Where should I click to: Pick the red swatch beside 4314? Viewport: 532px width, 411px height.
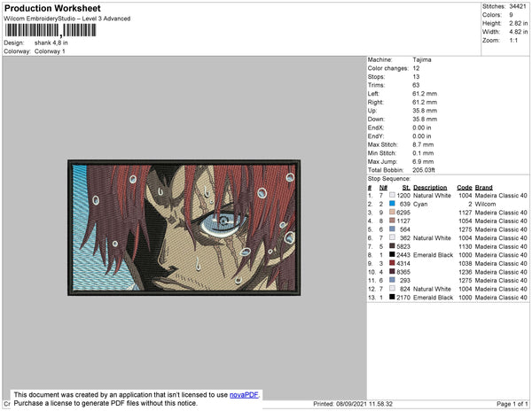click(392, 263)
